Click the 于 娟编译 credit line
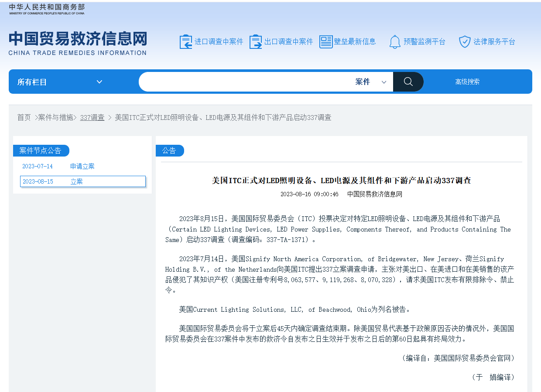The width and height of the screenshot is (541, 392). click(493, 377)
